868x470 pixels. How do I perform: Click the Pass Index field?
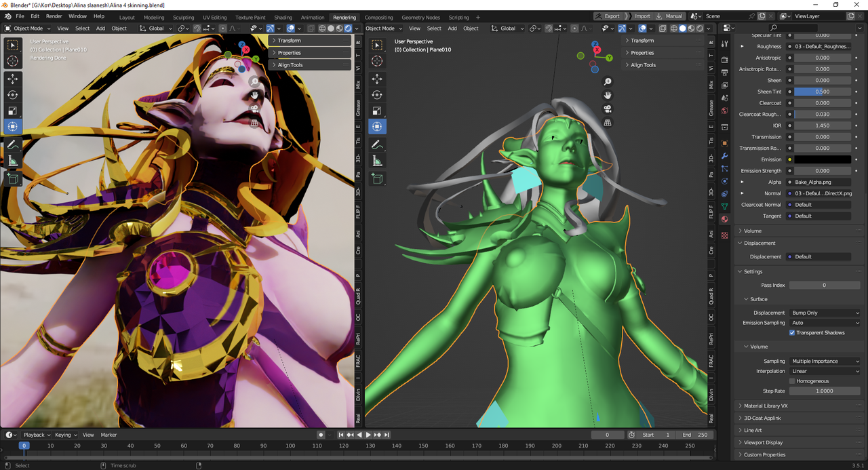coord(825,286)
